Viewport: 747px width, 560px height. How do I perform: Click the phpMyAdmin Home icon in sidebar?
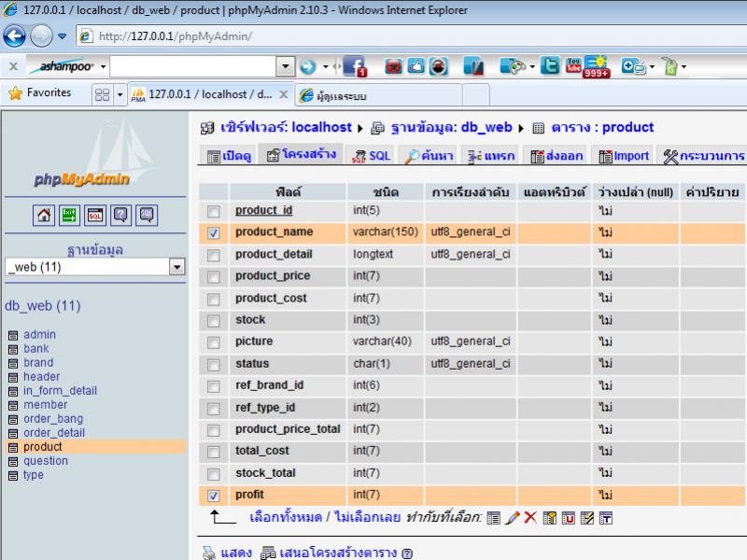44,215
